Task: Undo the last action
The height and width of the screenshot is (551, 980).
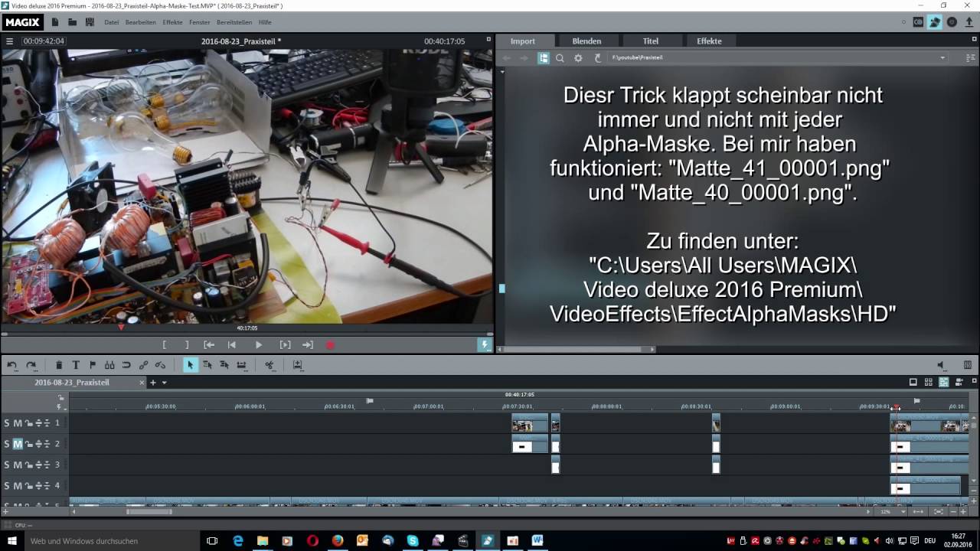Action: (12, 365)
